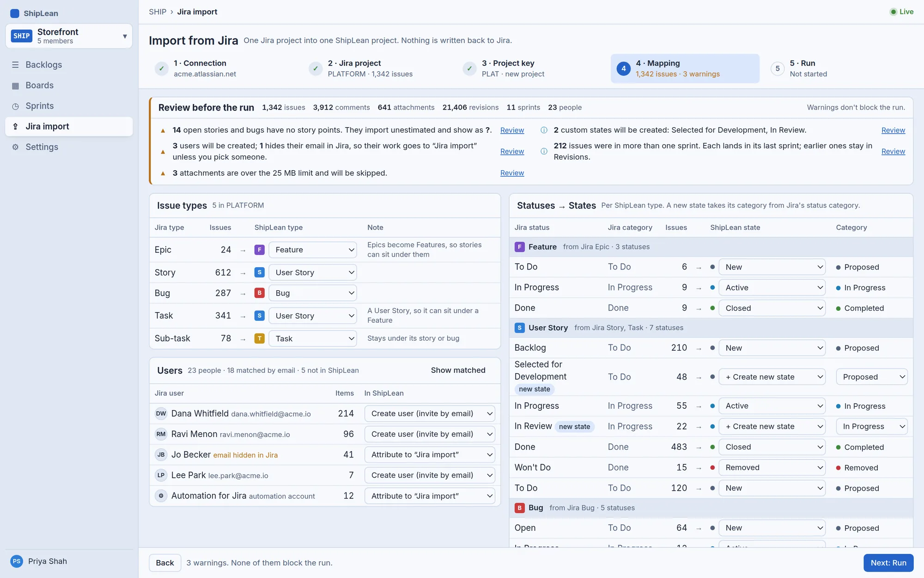
Task: Click the SHIP breadcrumb link
Action: [158, 12]
